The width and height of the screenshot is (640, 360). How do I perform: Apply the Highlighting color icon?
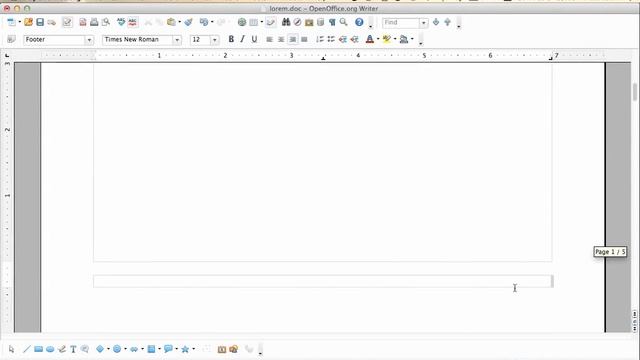(x=387, y=39)
